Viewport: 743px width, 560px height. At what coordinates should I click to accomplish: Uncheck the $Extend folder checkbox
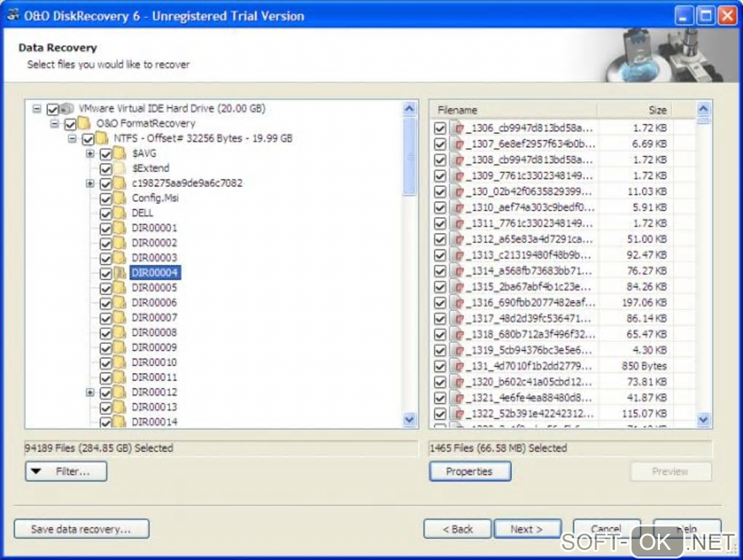(x=106, y=169)
